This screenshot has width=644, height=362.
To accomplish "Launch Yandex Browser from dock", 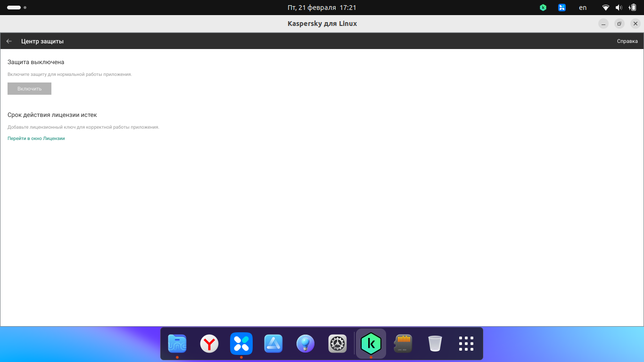I will pos(209,344).
